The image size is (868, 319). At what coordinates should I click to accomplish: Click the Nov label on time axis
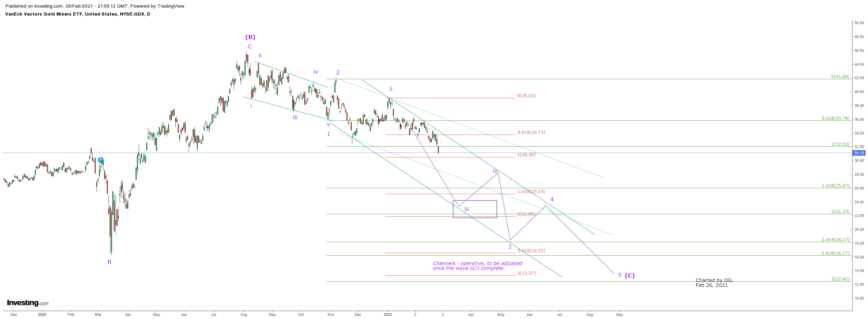point(331,315)
